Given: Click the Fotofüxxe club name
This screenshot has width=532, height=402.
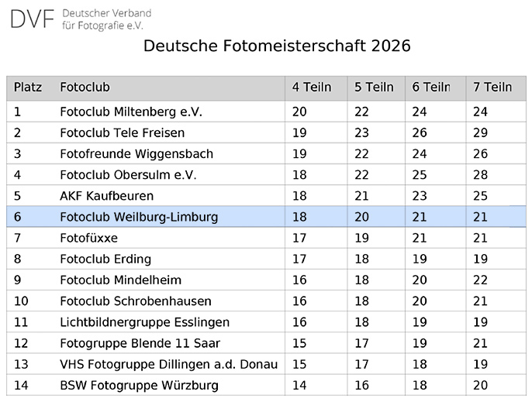Looking at the screenshot, I should tap(88, 238).
